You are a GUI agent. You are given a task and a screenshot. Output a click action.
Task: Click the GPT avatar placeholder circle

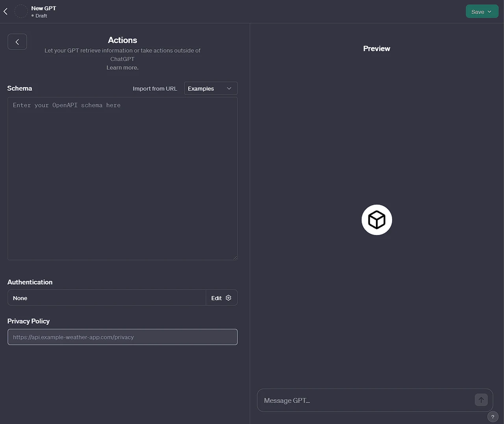(x=21, y=11)
